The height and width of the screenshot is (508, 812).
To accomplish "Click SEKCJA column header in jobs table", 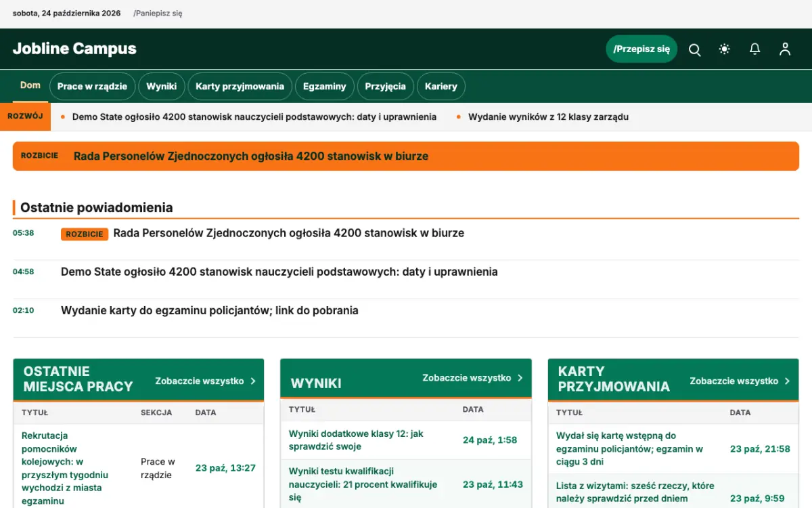I will [x=156, y=412].
